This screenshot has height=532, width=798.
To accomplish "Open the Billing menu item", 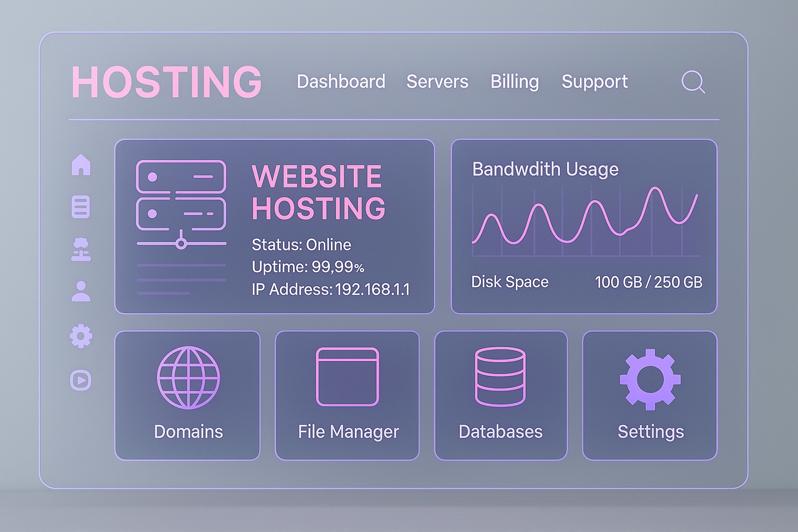I will click(515, 82).
